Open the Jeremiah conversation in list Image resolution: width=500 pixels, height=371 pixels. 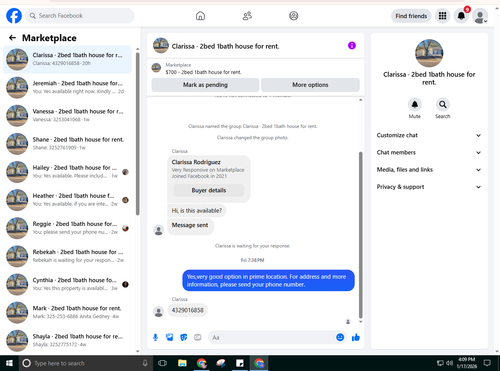[x=67, y=87]
